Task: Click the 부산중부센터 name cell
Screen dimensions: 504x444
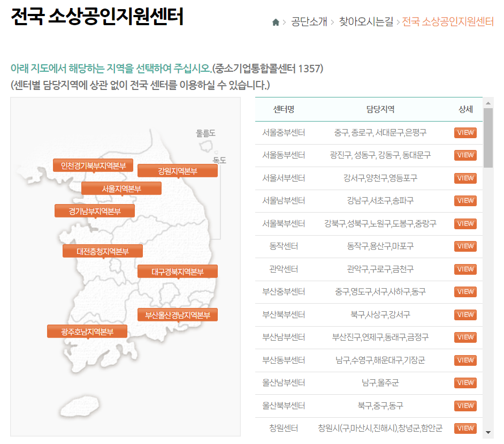Action: [x=284, y=292]
